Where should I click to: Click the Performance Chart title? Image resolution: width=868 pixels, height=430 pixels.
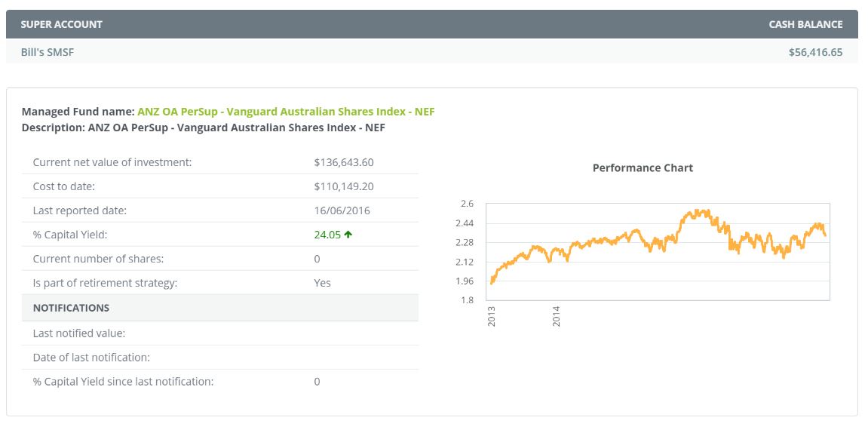coord(643,168)
